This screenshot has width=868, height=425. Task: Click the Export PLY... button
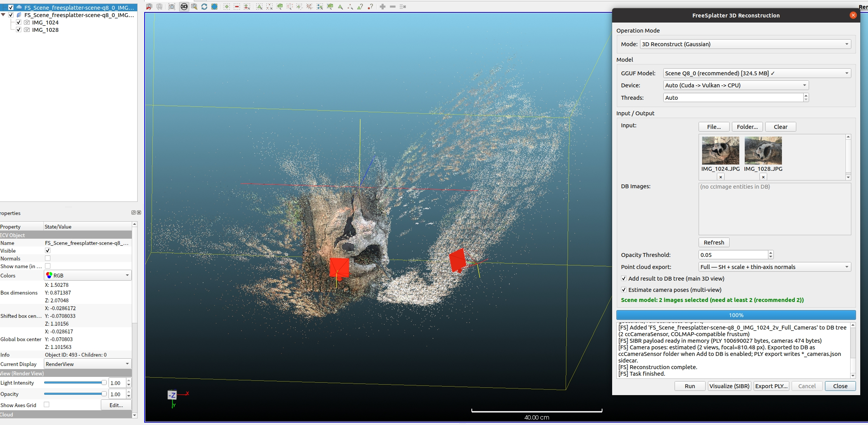(x=771, y=386)
